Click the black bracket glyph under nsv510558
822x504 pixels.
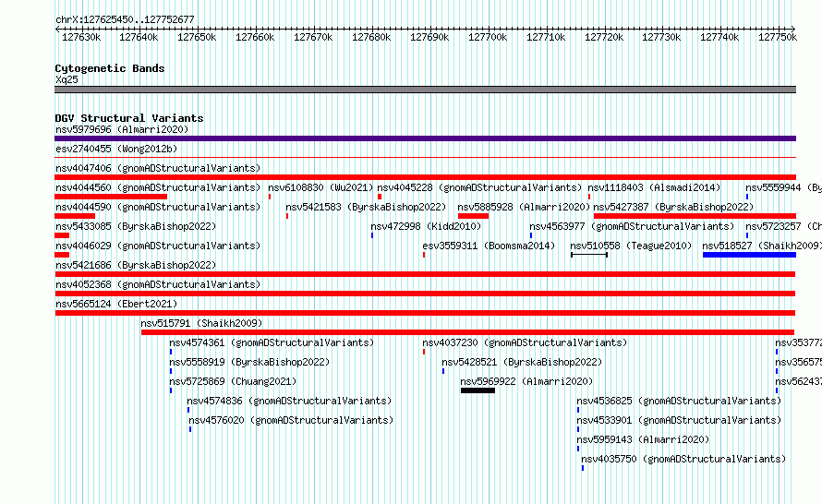589,255
